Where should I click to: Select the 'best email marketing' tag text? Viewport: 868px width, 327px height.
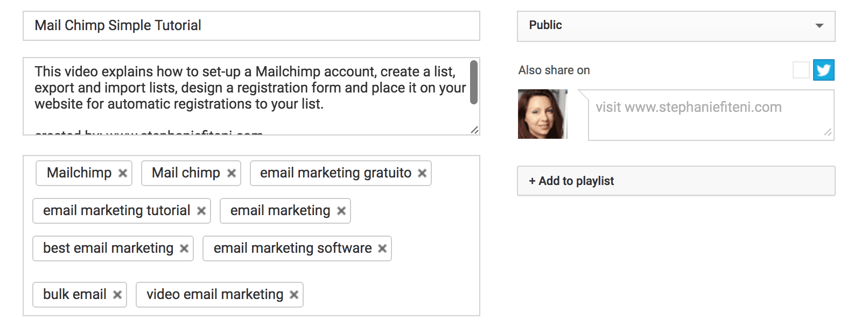(108, 248)
